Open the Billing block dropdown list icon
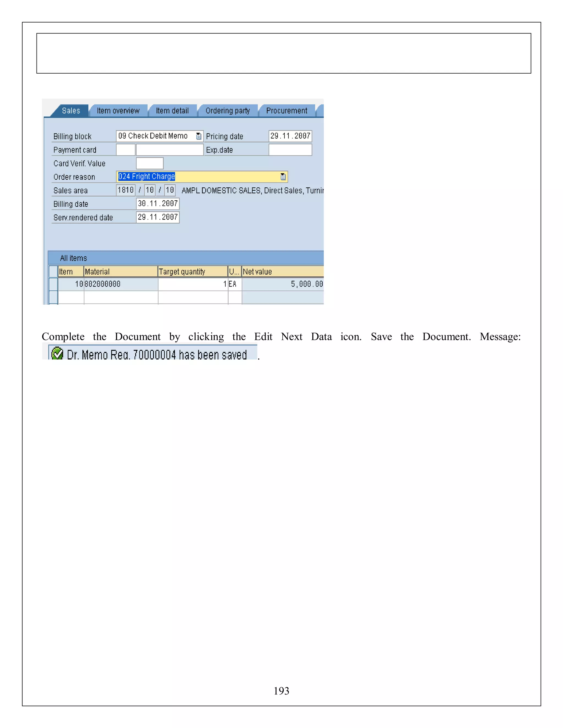 (x=198, y=136)
